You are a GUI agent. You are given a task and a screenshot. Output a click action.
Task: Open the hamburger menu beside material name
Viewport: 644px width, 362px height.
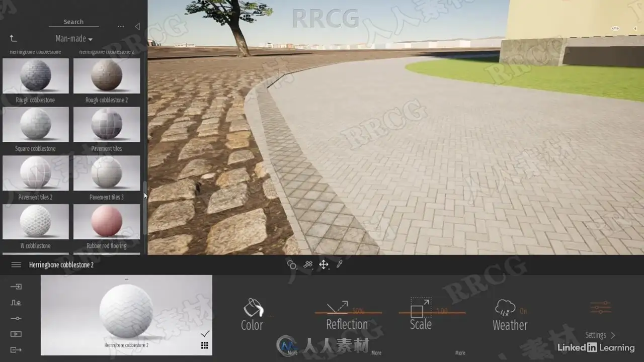pos(16,265)
